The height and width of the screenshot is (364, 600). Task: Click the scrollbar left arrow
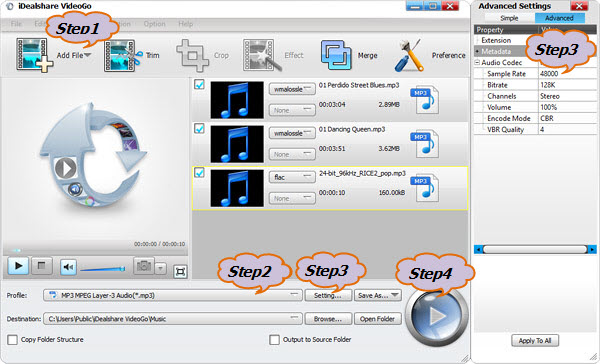click(x=478, y=250)
